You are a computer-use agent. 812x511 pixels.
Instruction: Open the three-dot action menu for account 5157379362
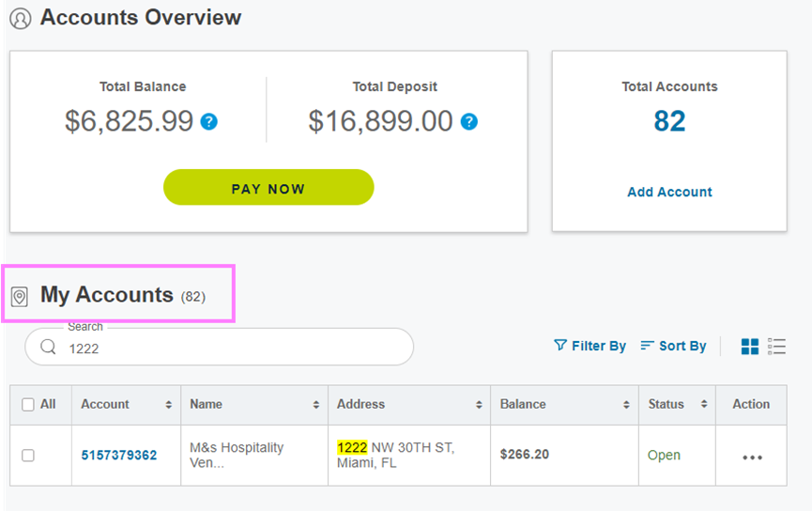tap(752, 457)
